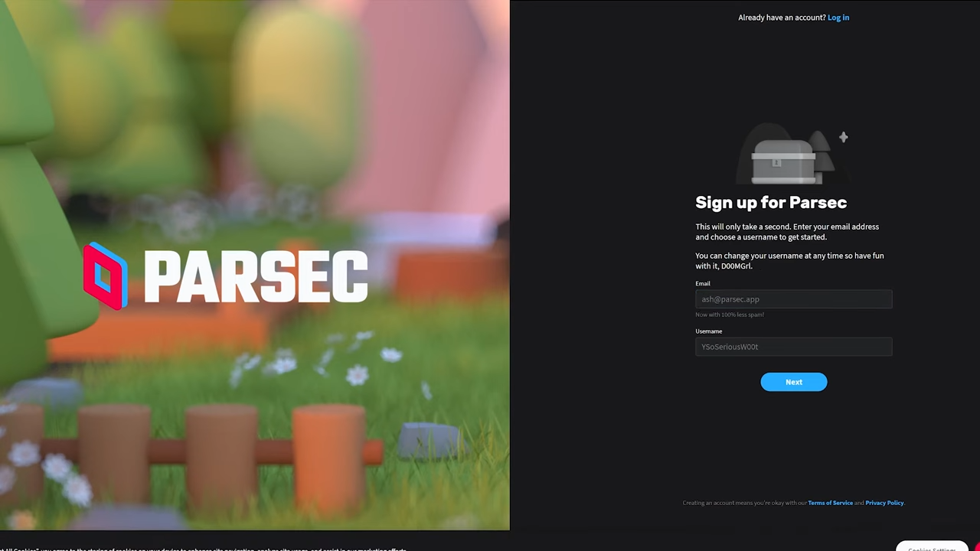This screenshot has height=551, width=980.
Task: Click the treasure chest illustration
Action: [x=782, y=161]
